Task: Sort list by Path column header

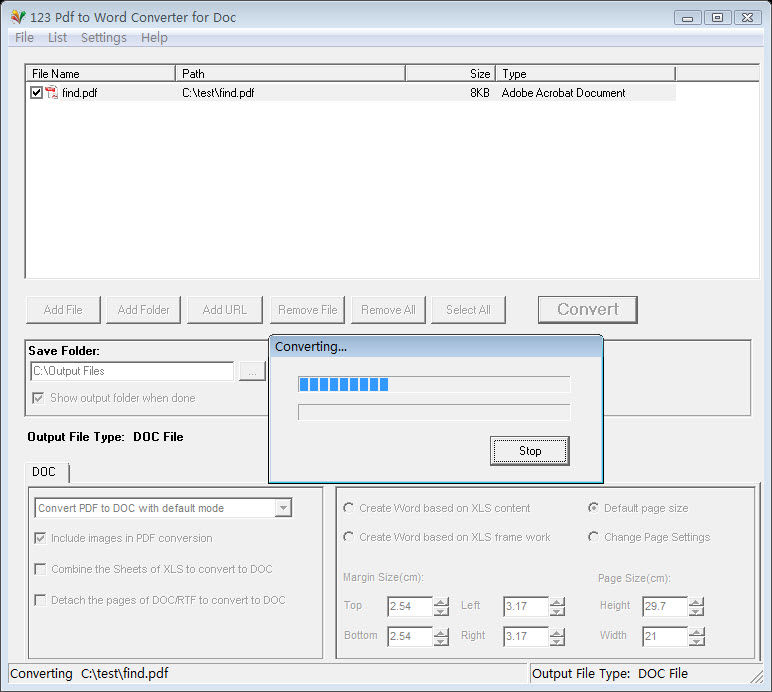Action: pos(290,74)
